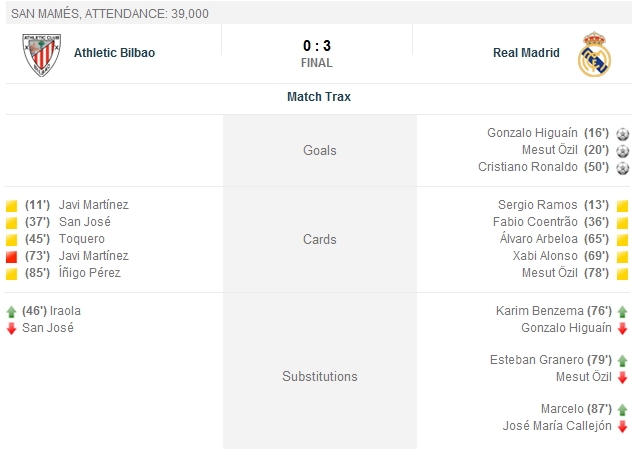Viewport: 637px width, 449px height.
Task: Select the Substitutions section label
Action: [x=320, y=377]
